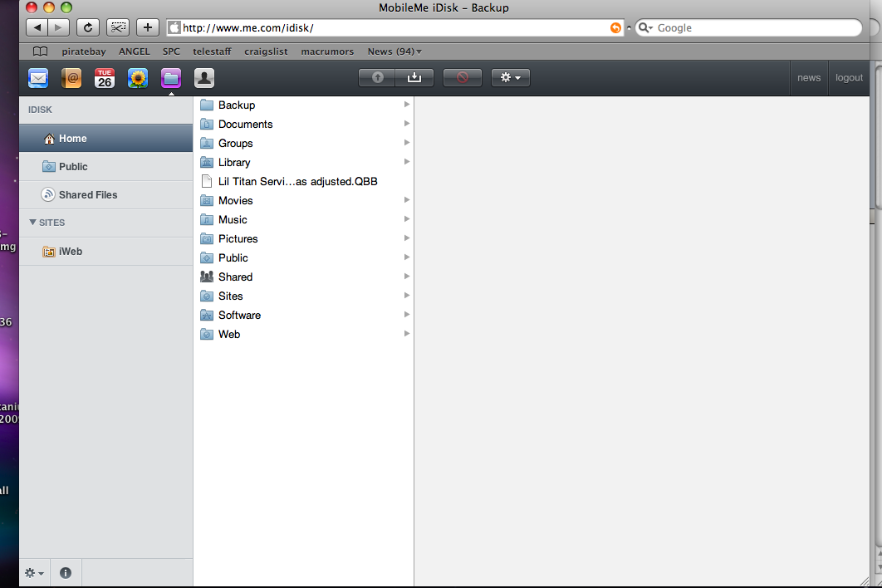Reload the page with refresh button
The height and width of the screenshot is (588, 882).
tap(88, 27)
